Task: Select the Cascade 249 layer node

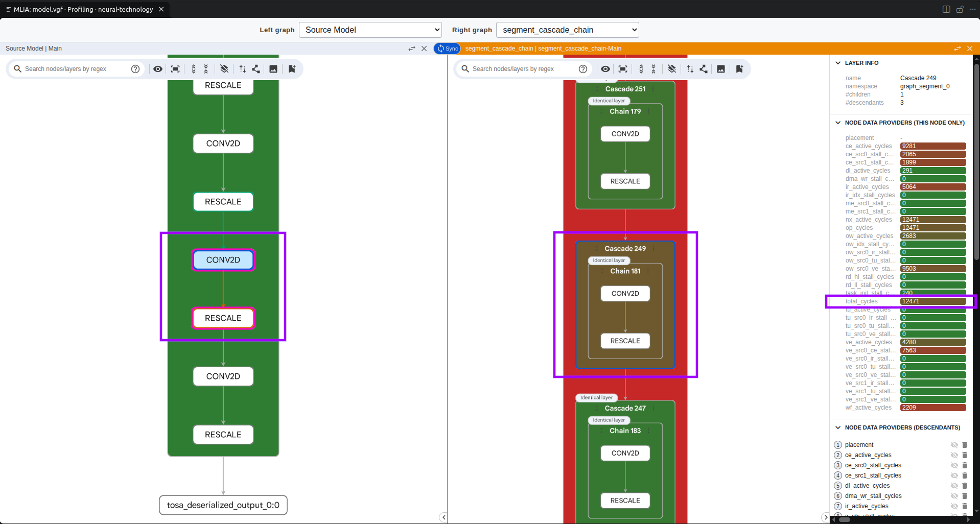Action: (625, 249)
